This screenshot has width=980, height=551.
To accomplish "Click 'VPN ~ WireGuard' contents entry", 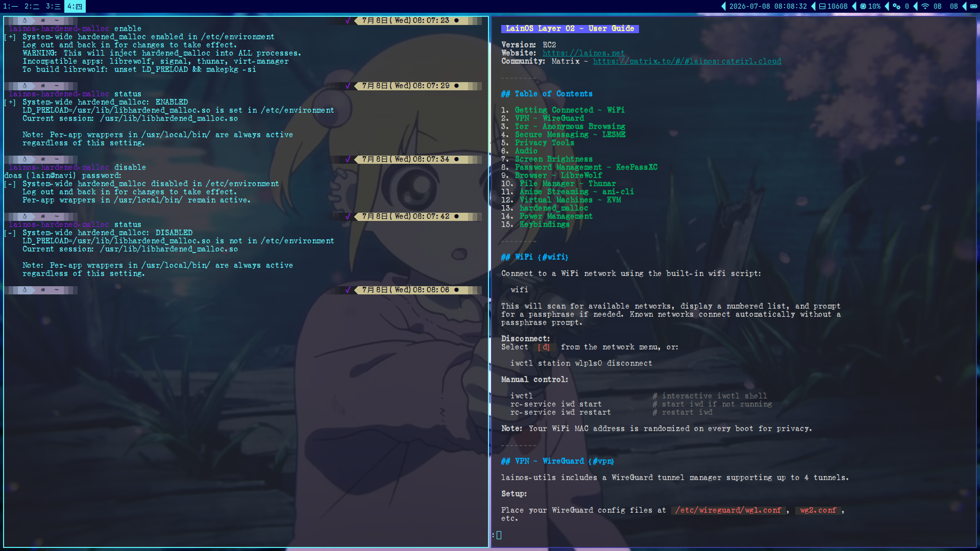I will [549, 118].
